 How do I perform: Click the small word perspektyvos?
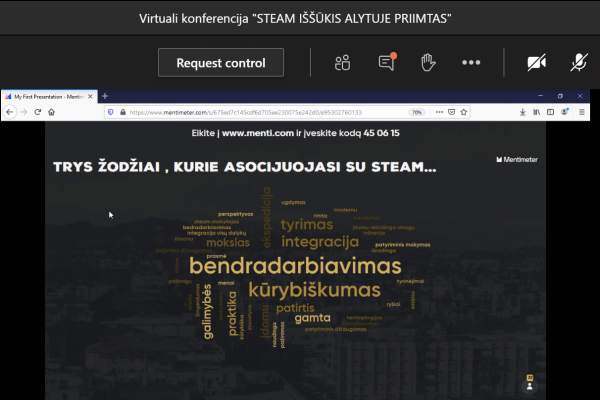pyautogui.click(x=235, y=214)
